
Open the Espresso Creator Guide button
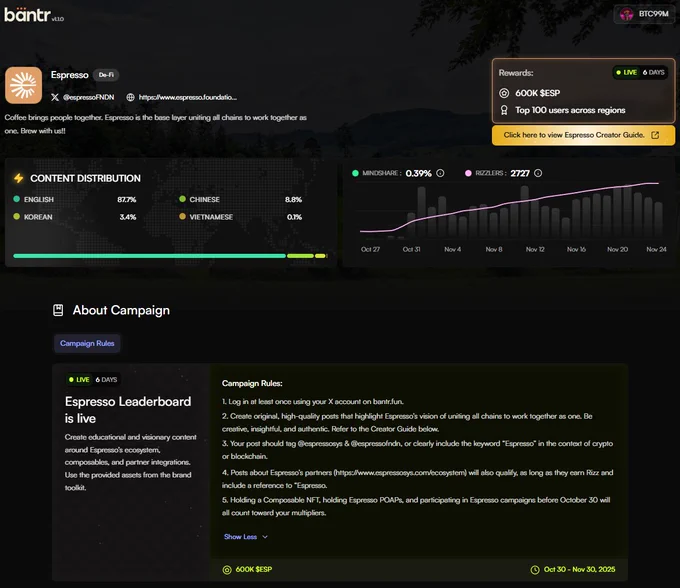point(583,135)
